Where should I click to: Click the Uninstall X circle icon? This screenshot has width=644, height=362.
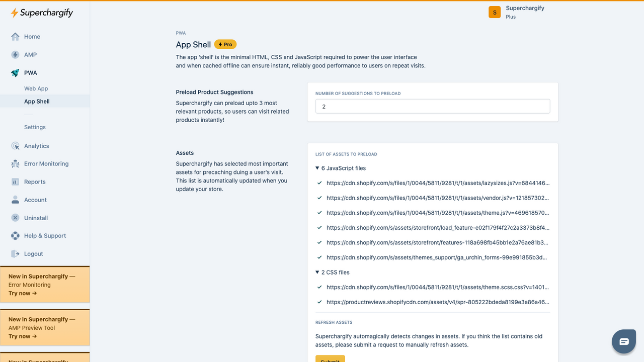tap(15, 218)
